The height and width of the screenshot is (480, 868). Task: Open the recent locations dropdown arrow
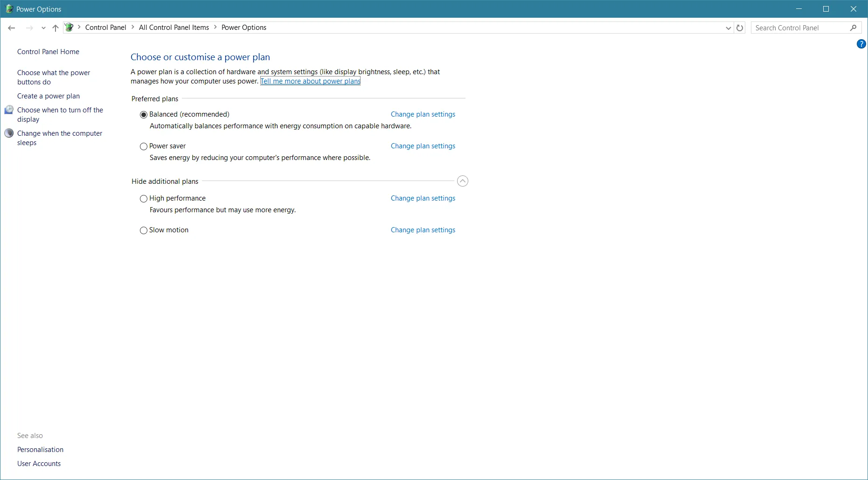43,28
